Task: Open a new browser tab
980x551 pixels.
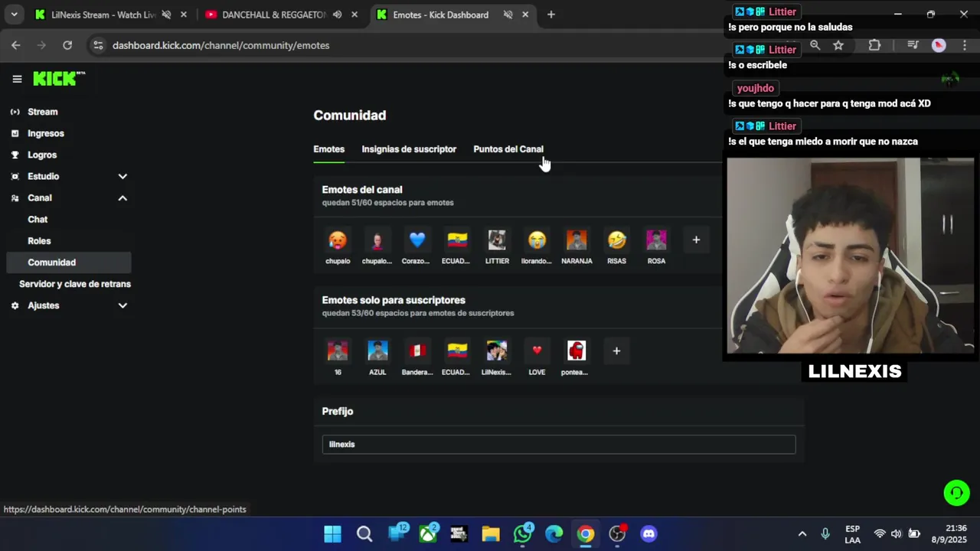Action: point(550,15)
